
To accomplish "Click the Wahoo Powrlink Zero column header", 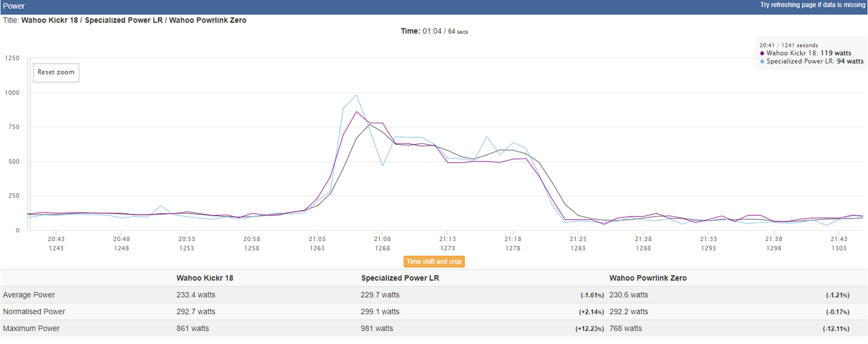I will point(648,278).
